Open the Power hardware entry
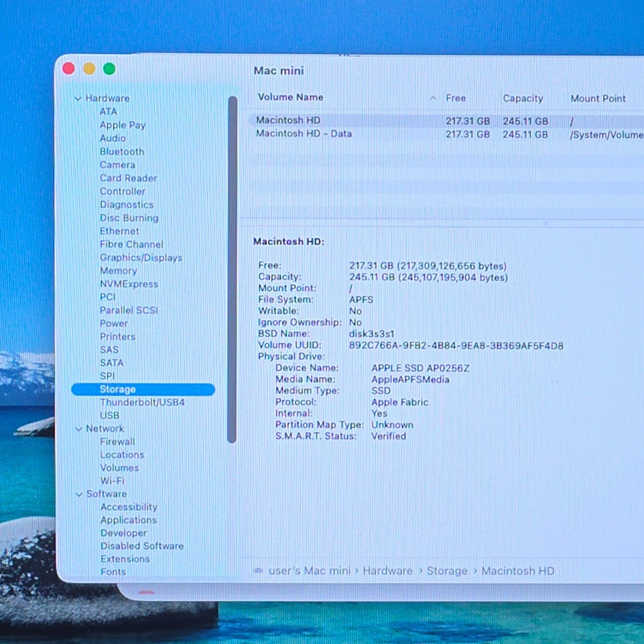Viewport: 644px width, 644px height. (x=114, y=324)
